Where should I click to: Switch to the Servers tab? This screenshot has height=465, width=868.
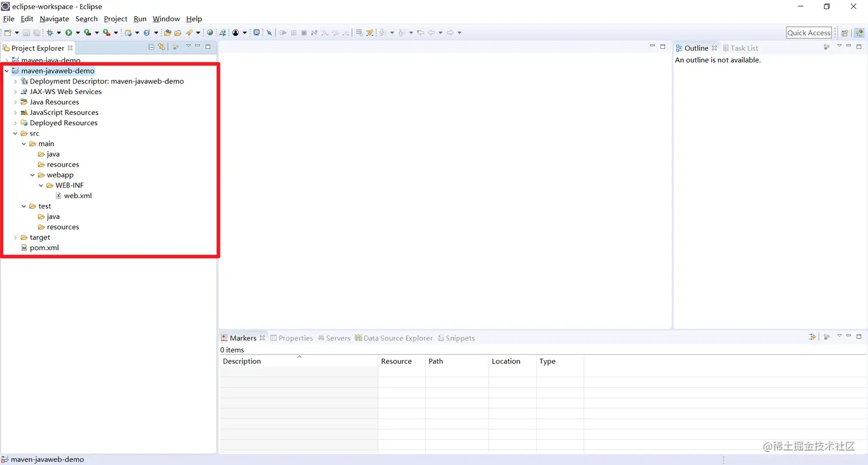pos(334,338)
